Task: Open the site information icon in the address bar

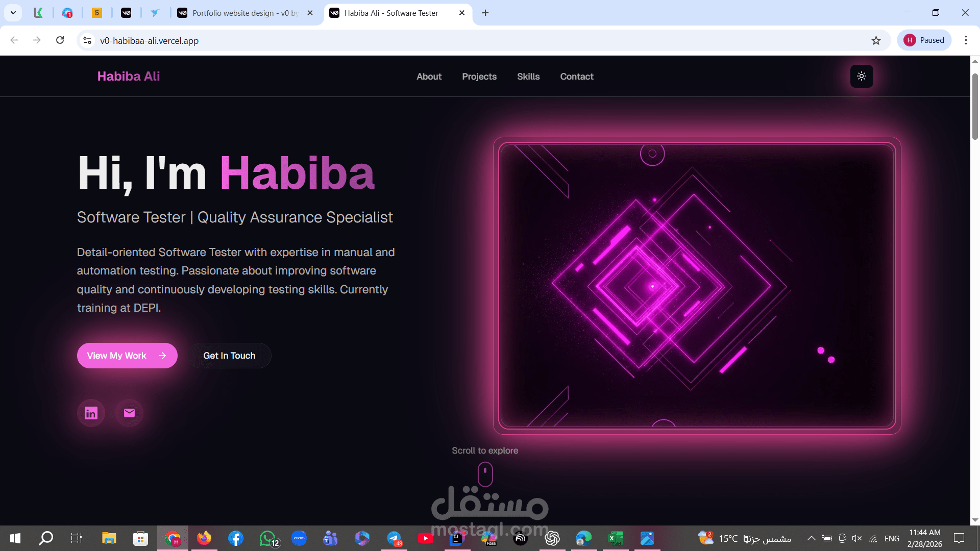Action: [87, 40]
